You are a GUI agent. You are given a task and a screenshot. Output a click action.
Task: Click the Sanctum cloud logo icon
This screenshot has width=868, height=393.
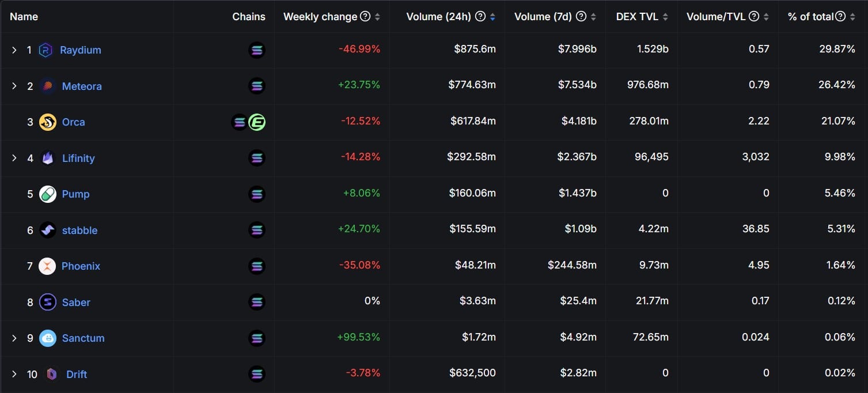[x=47, y=338]
